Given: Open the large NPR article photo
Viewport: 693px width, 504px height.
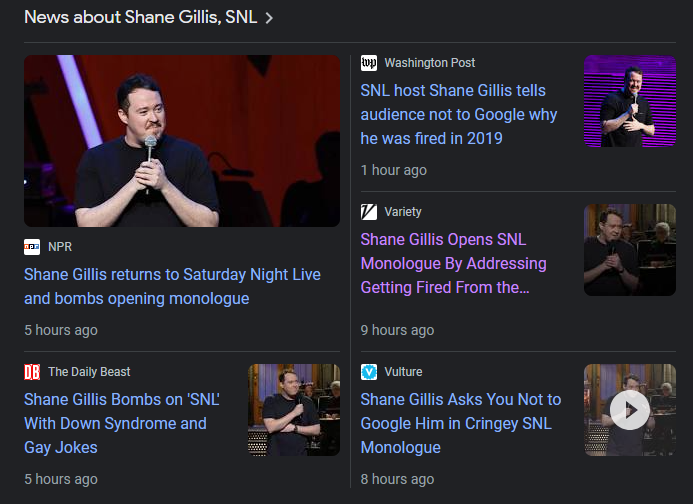Looking at the screenshot, I should [182, 141].
